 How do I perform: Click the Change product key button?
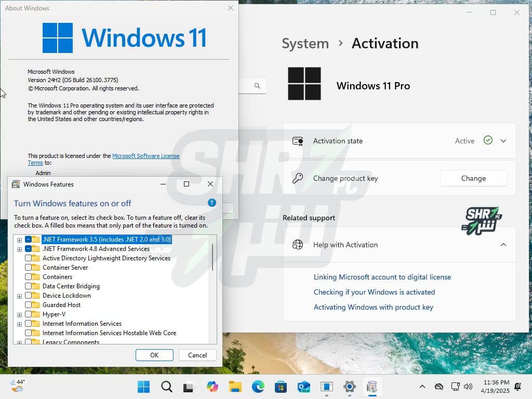pyautogui.click(x=473, y=178)
